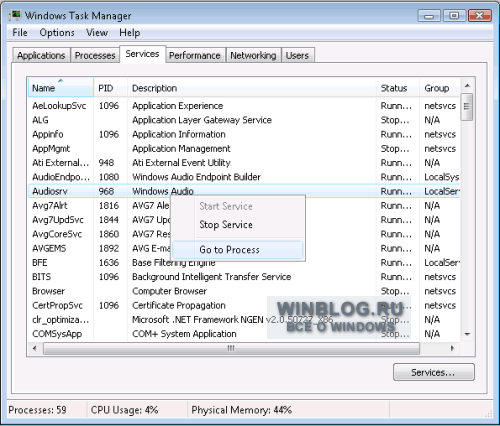Open the Help menu
This screenshot has height=426, width=500.
tap(130, 33)
